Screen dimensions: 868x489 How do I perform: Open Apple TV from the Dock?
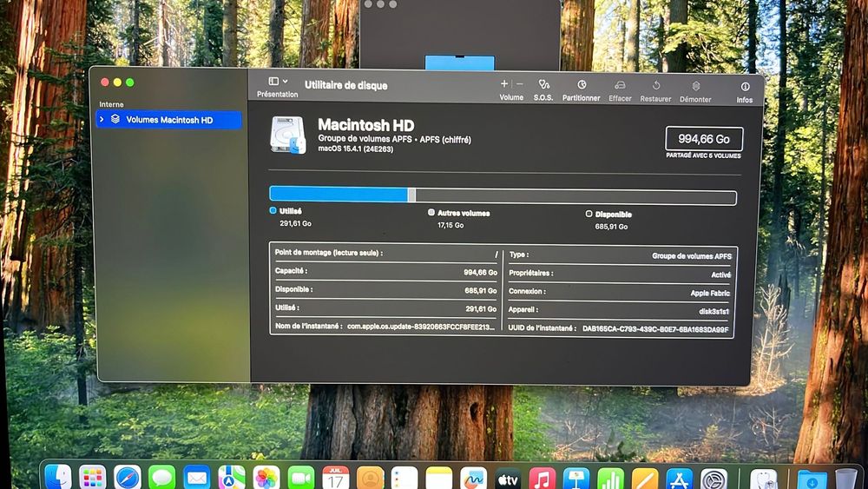tap(508, 478)
